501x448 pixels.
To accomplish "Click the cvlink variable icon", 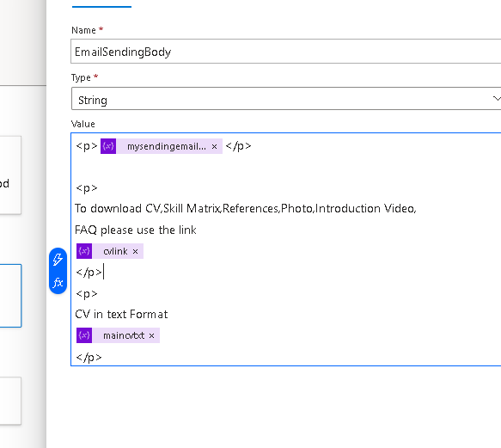I will click(84, 251).
